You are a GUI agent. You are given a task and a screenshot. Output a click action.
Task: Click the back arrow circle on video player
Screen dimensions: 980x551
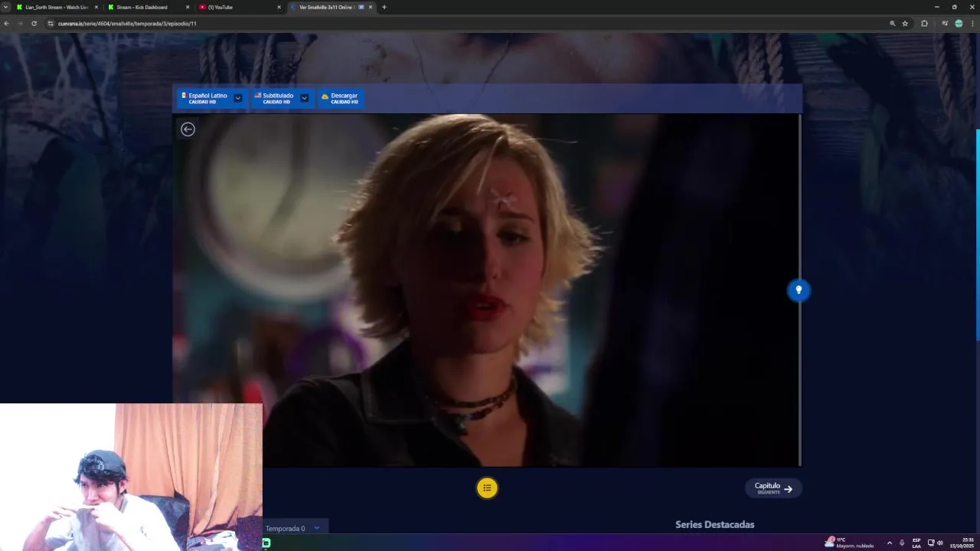(188, 129)
